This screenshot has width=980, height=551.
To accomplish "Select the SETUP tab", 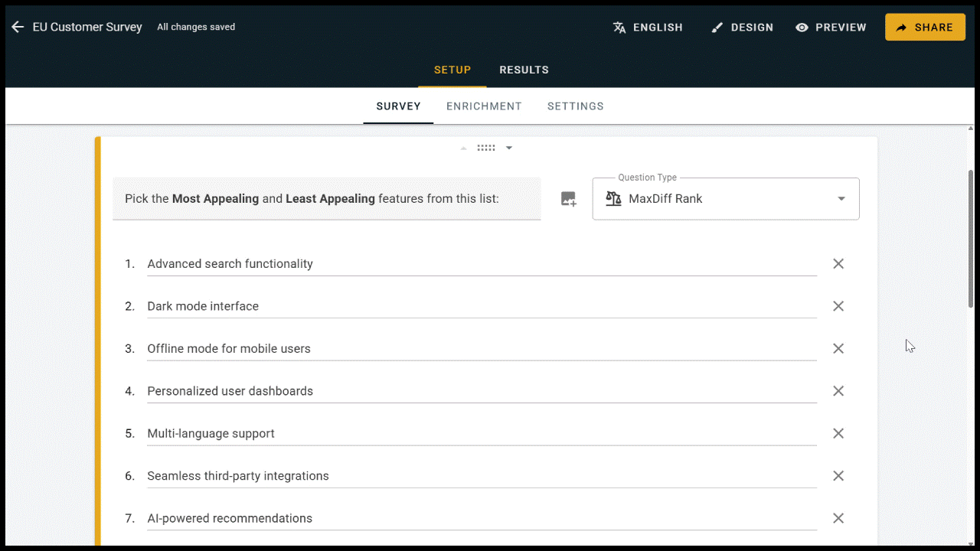I will point(452,70).
